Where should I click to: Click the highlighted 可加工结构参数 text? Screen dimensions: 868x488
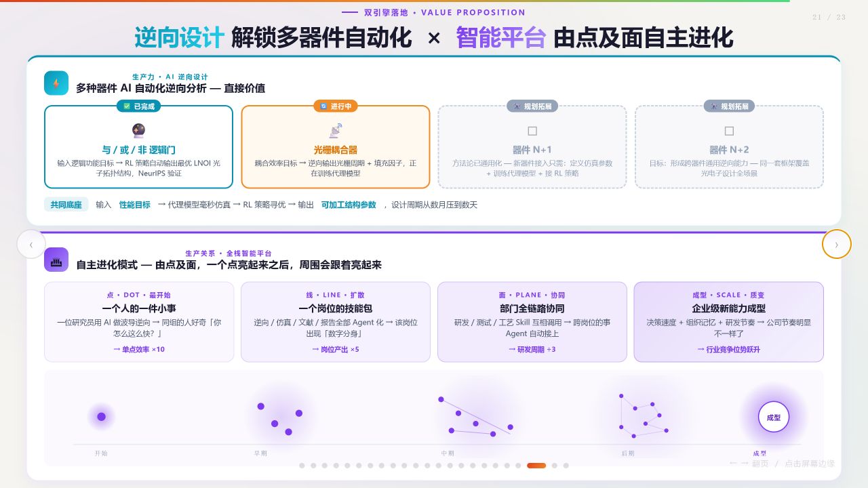pyautogui.click(x=349, y=205)
